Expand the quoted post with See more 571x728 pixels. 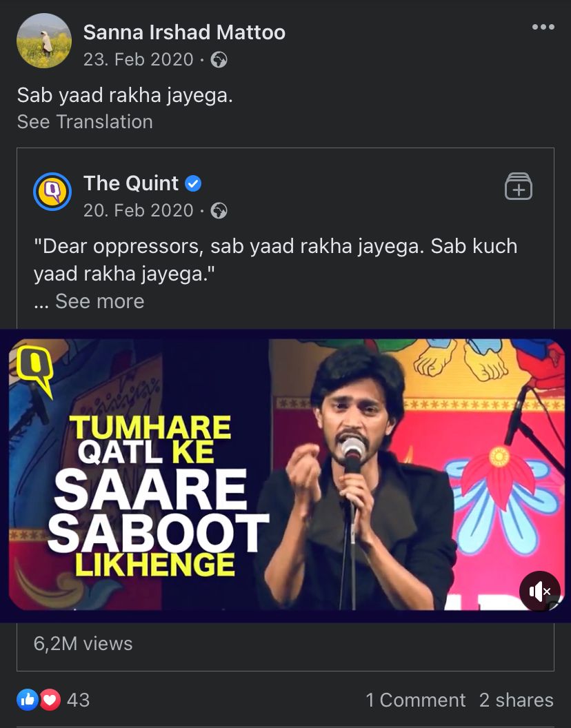coord(99,301)
